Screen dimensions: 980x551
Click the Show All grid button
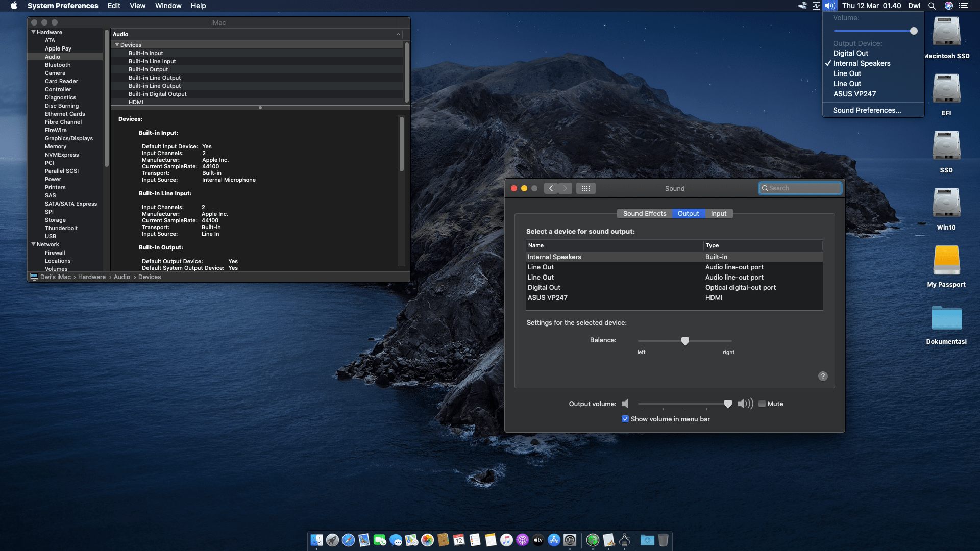point(585,188)
